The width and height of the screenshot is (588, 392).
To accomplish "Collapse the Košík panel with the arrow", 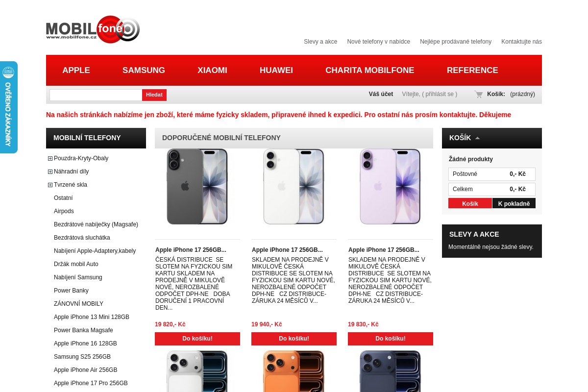I will coord(477,138).
